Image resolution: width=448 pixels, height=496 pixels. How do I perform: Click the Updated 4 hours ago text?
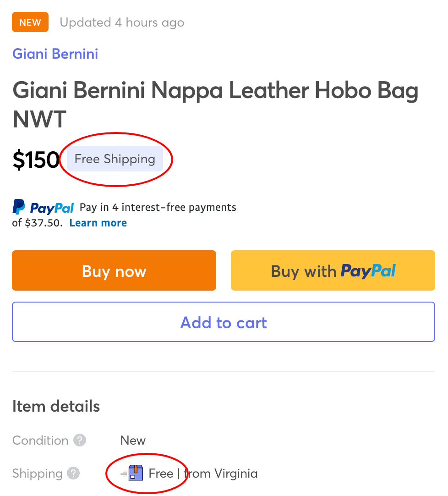click(122, 22)
